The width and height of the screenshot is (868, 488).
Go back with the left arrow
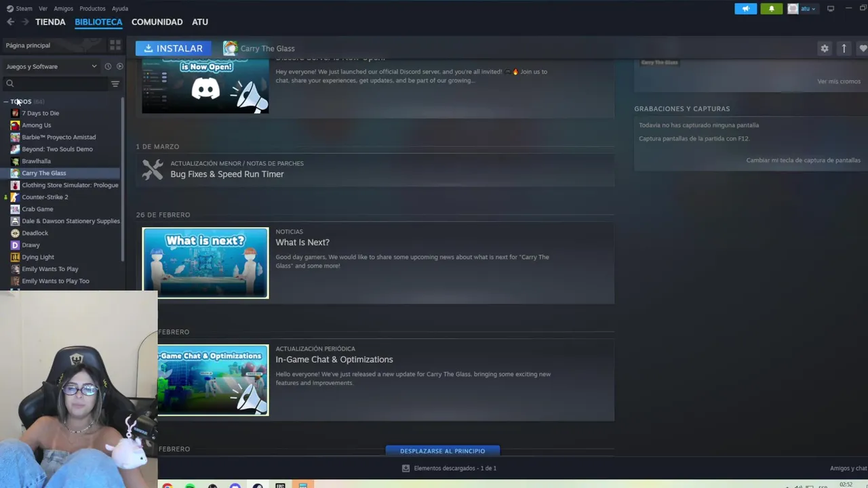pyautogui.click(x=10, y=22)
